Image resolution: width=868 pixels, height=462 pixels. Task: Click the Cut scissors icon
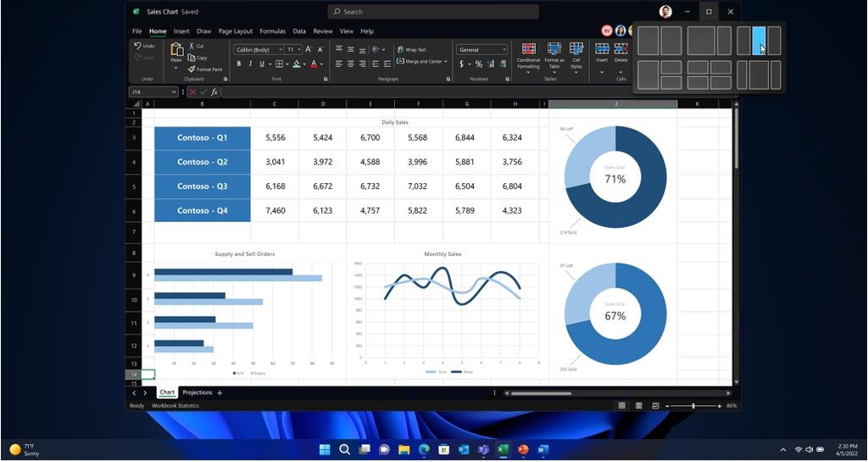click(192, 46)
